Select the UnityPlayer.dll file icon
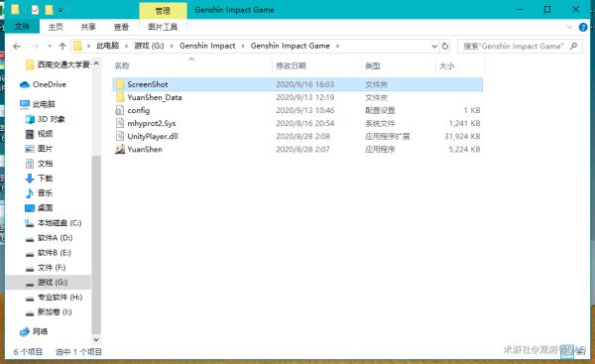The width and height of the screenshot is (595, 364). pyautogui.click(x=120, y=136)
